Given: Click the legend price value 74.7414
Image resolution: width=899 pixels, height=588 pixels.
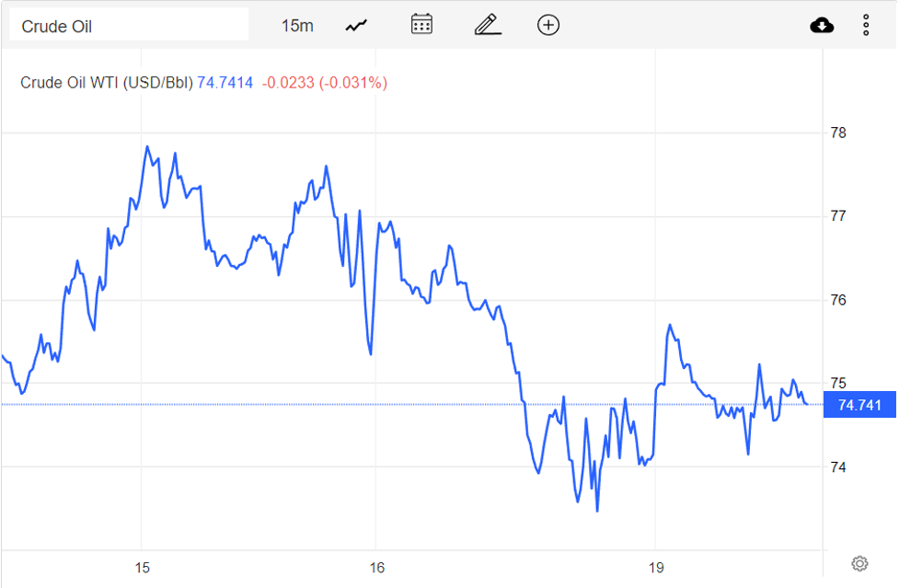Looking at the screenshot, I should (225, 83).
